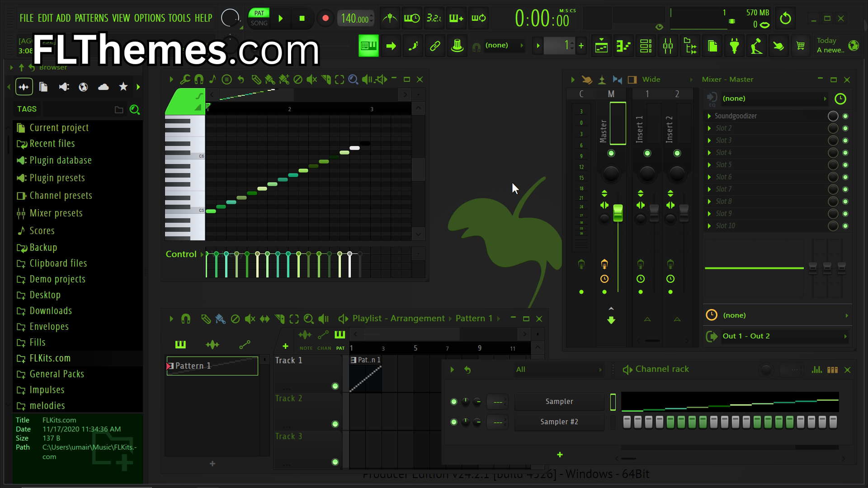868x488 pixels.
Task: Open the Mixer view from main toolbar
Action: (668, 46)
